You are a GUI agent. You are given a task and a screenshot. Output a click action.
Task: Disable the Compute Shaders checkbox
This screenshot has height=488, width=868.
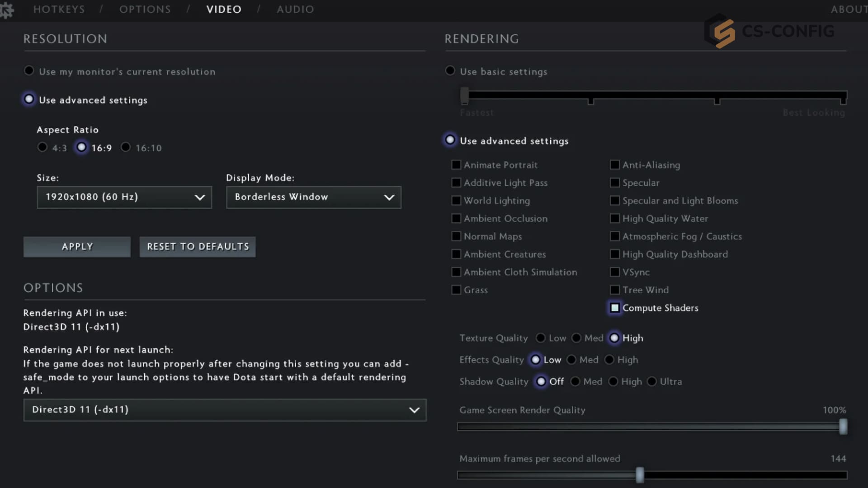pyautogui.click(x=615, y=308)
